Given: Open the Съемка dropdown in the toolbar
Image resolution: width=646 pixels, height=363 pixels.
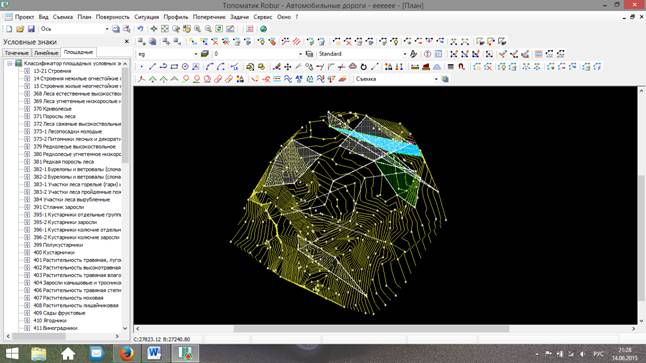Looking at the screenshot, I should tap(436, 79).
